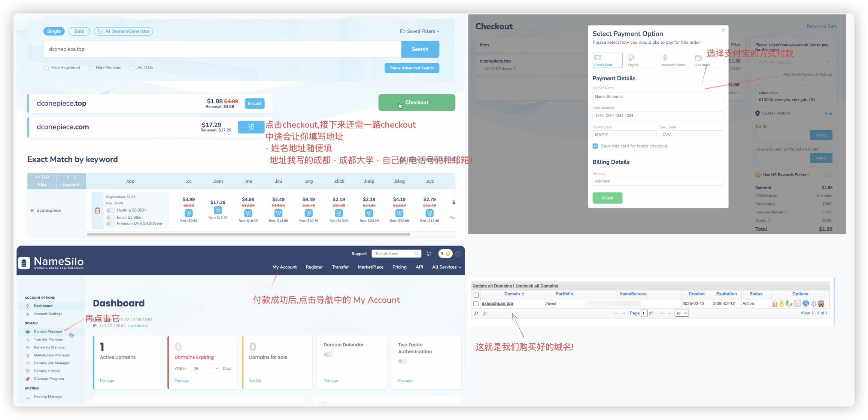Screen dimensions: 868x420
Task: Click the user profile icon in NameSilo header
Action: click(x=458, y=254)
